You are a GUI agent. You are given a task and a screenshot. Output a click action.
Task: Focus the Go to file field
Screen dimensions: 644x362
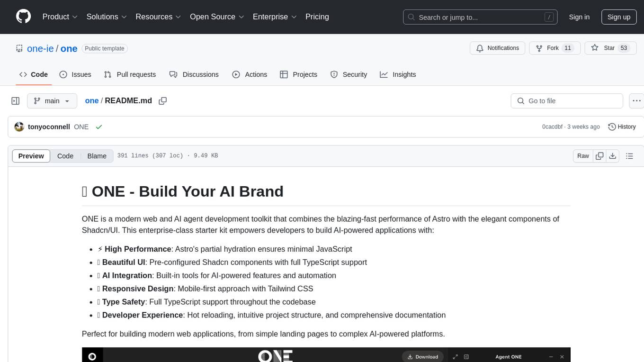tap(567, 101)
